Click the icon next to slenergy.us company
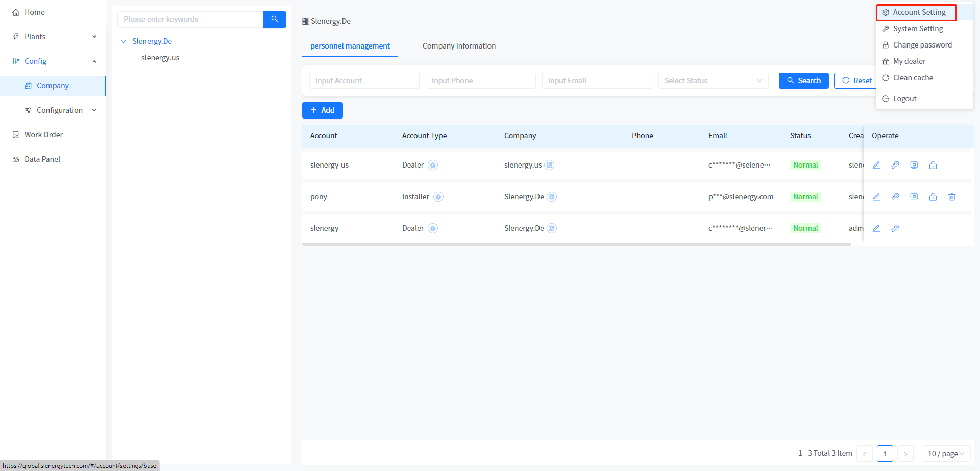 point(549,165)
